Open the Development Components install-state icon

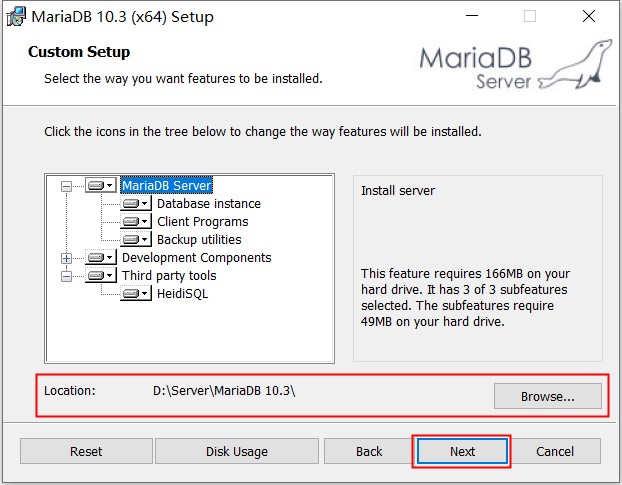[x=101, y=258]
